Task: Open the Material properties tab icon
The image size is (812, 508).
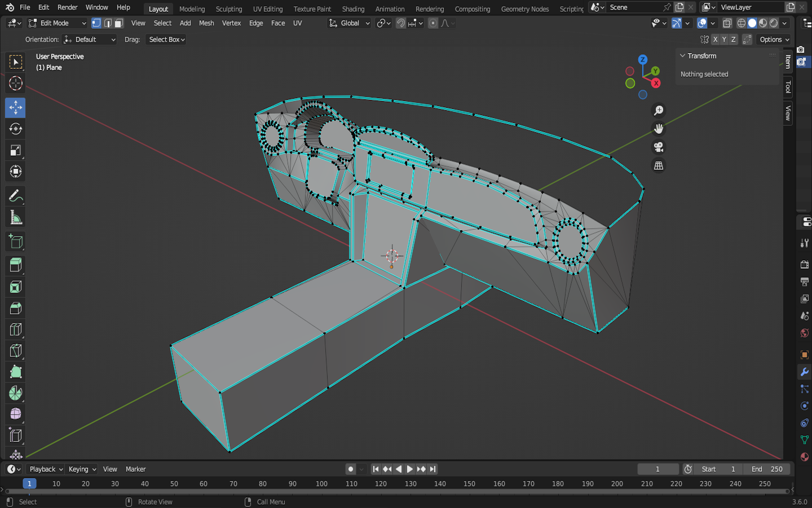Action: click(x=804, y=457)
